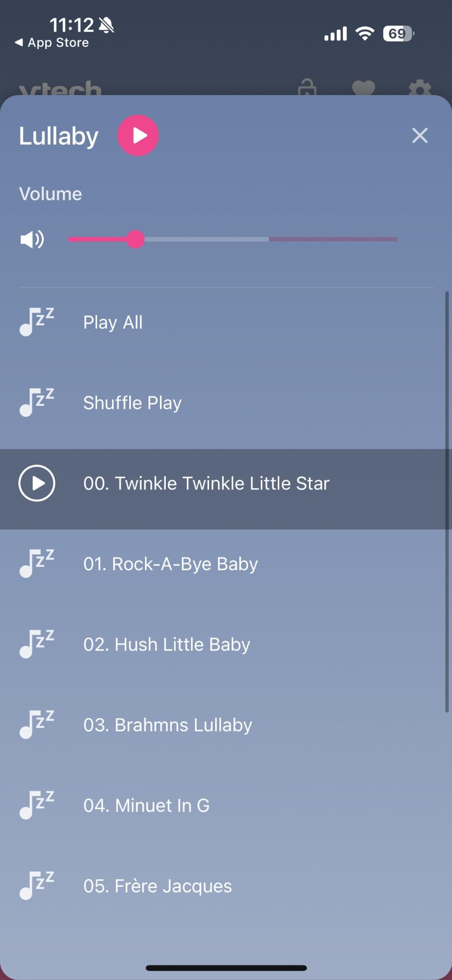The height and width of the screenshot is (980, 452).
Task: Select 04. Minuet In G track
Action: [x=226, y=805]
